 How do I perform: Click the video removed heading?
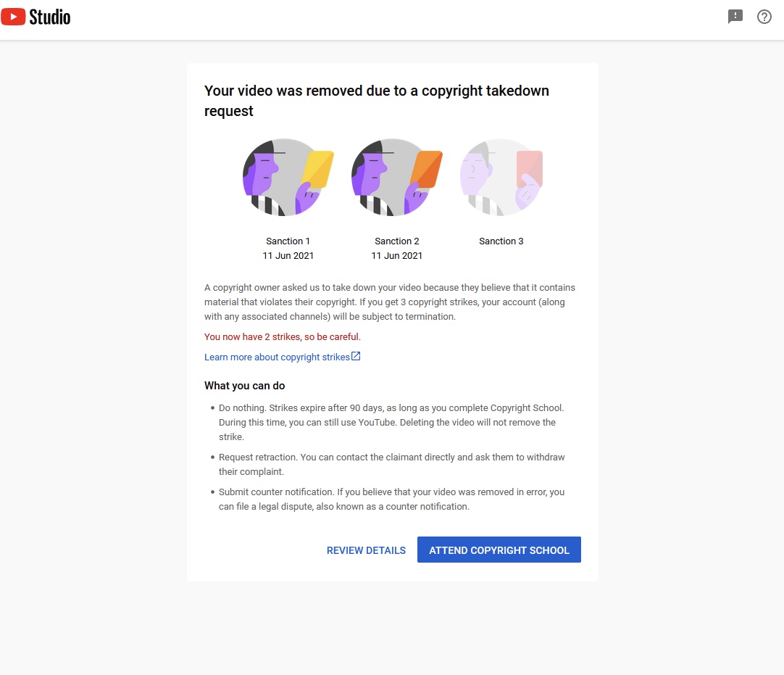377,101
